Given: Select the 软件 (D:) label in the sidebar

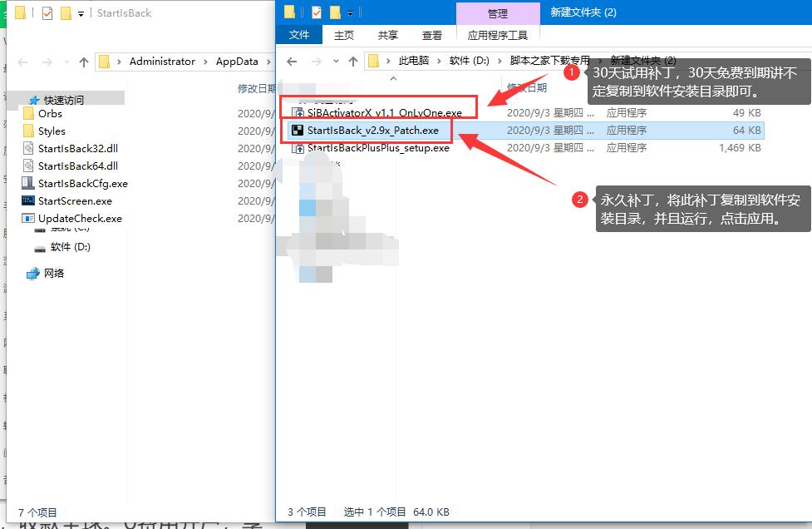Looking at the screenshot, I should click(71, 247).
